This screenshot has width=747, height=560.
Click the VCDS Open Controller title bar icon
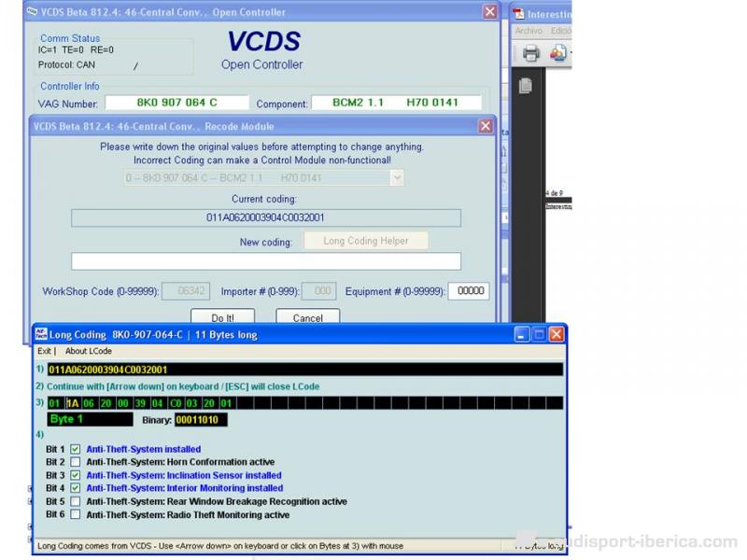tap(33, 12)
